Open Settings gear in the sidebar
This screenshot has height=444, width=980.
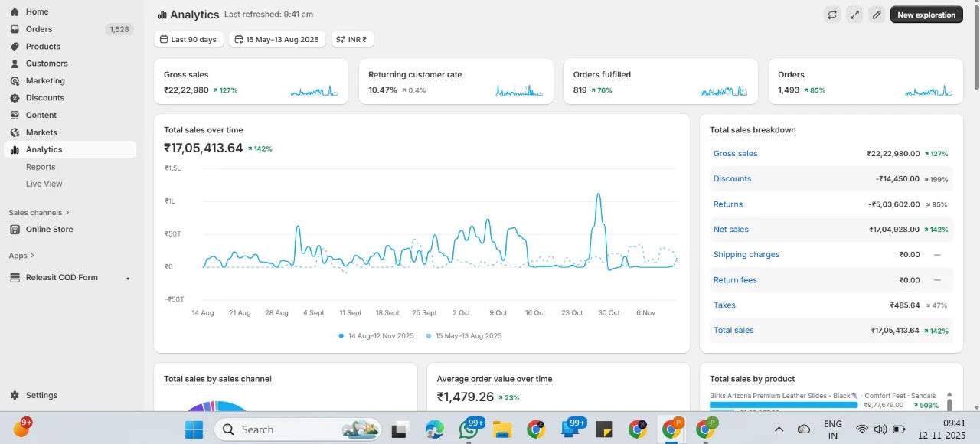[x=41, y=395]
